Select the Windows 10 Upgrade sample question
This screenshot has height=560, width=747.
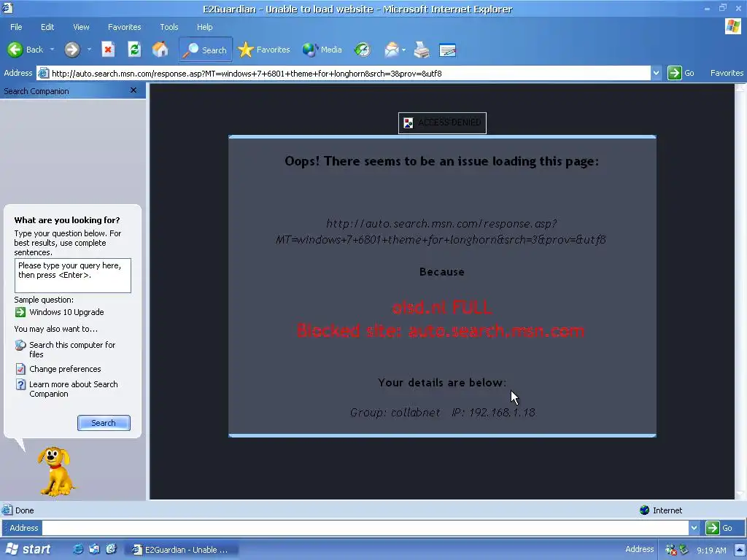(66, 312)
